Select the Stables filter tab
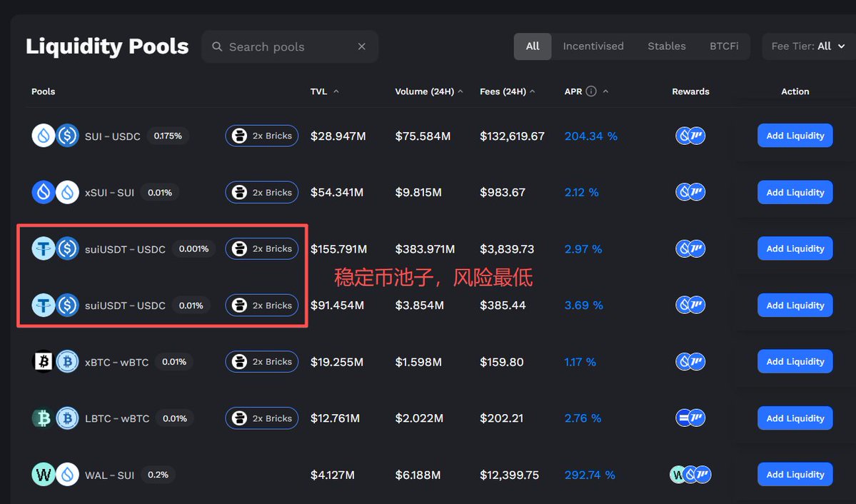 pos(667,46)
